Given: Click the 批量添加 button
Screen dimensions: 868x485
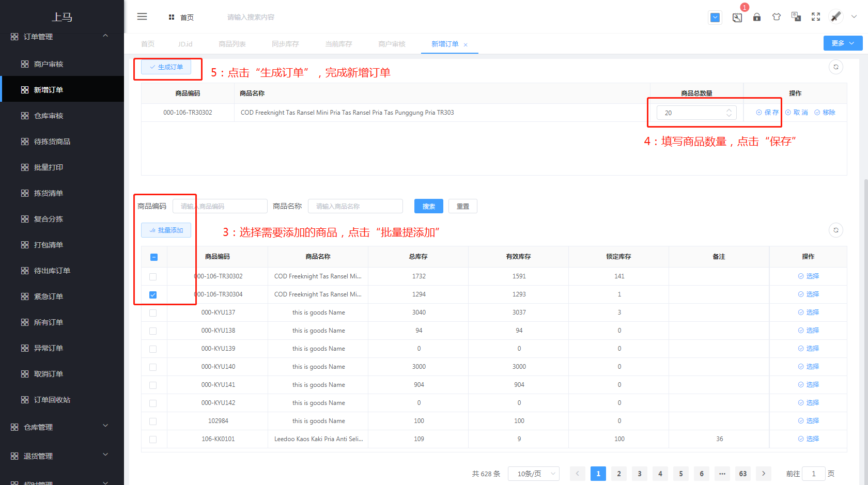Looking at the screenshot, I should point(166,230).
